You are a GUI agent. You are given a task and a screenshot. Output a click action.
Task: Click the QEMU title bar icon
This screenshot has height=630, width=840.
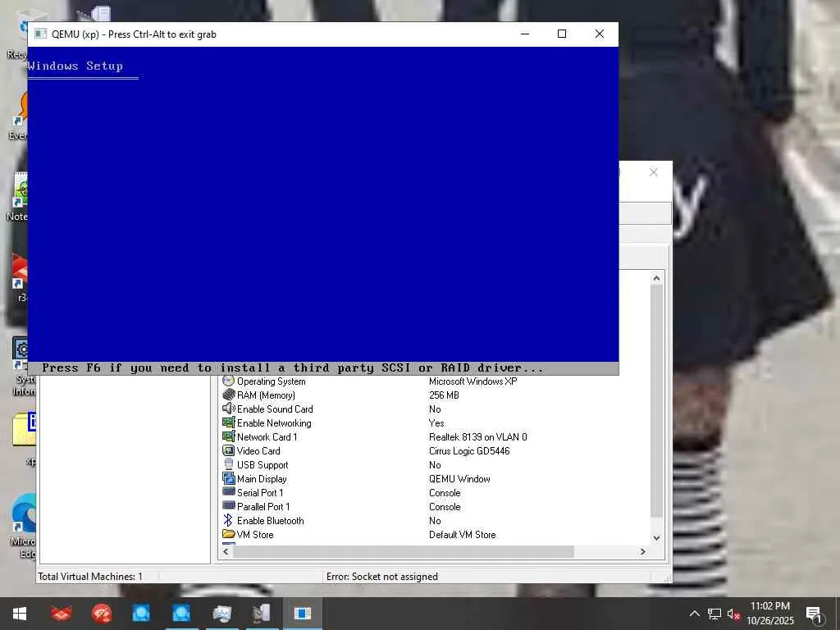coord(40,34)
